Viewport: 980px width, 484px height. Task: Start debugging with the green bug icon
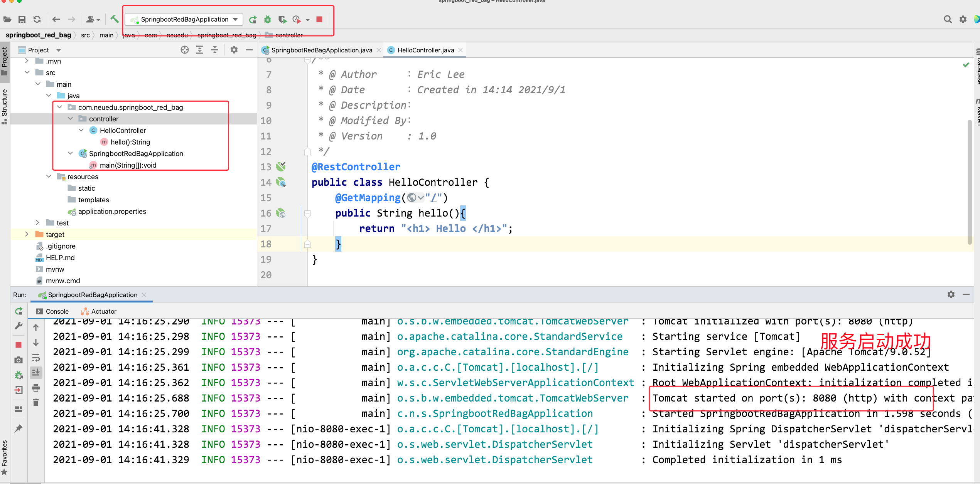coord(268,19)
